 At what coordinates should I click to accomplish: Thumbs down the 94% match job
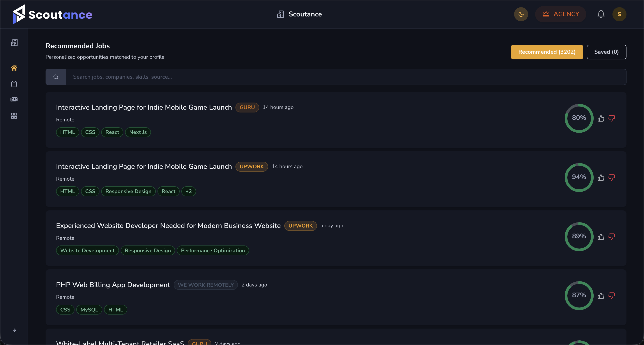[612, 177]
